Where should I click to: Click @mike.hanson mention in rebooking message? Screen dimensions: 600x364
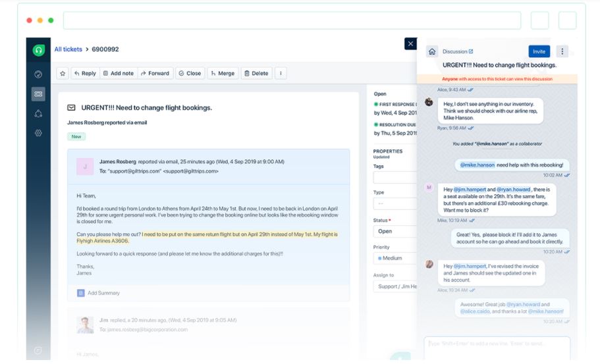477,165
